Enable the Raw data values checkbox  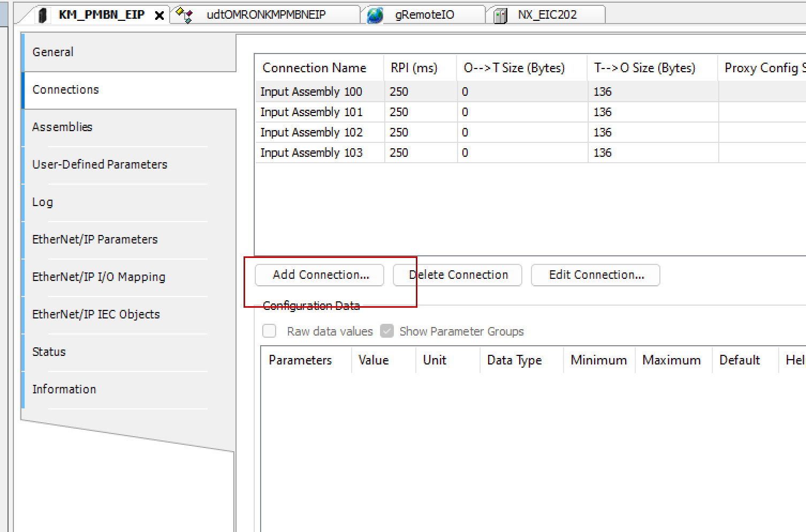coord(269,331)
